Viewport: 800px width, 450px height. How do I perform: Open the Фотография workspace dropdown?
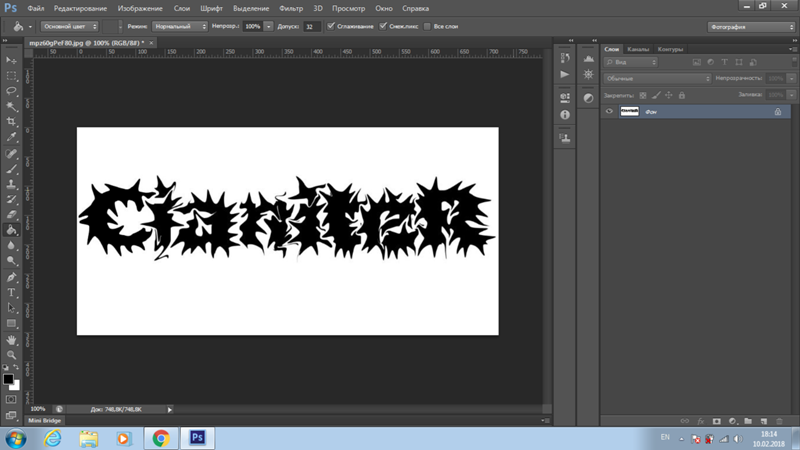pyautogui.click(x=751, y=27)
